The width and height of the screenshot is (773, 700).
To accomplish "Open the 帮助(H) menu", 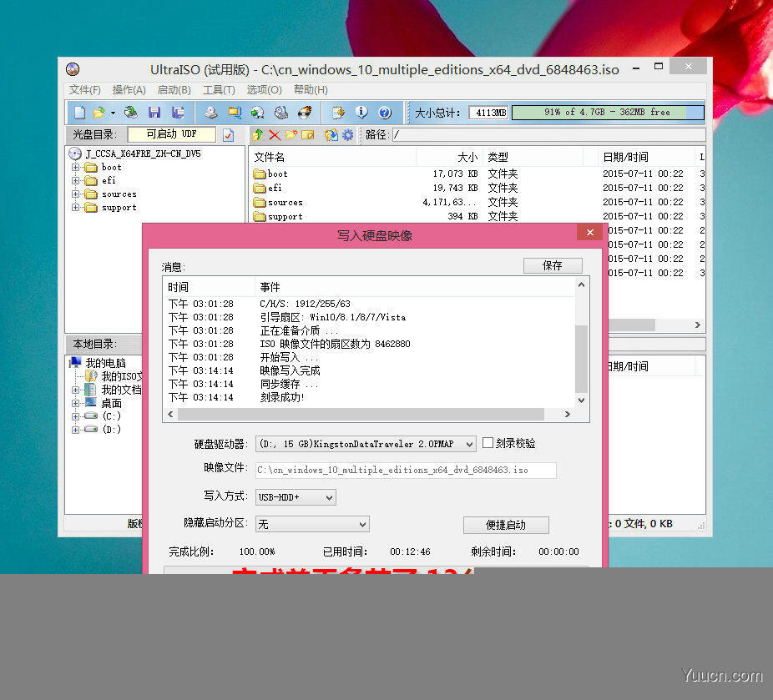I will (311, 89).
